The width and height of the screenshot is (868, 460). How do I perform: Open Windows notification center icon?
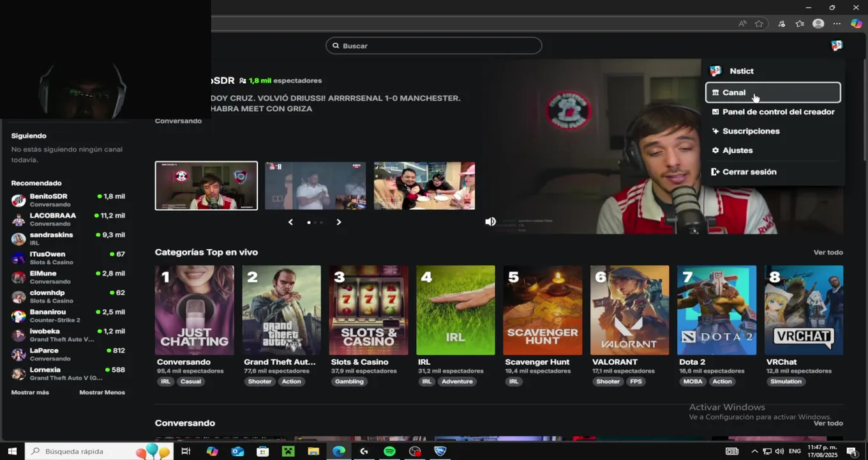pos(851,451)
